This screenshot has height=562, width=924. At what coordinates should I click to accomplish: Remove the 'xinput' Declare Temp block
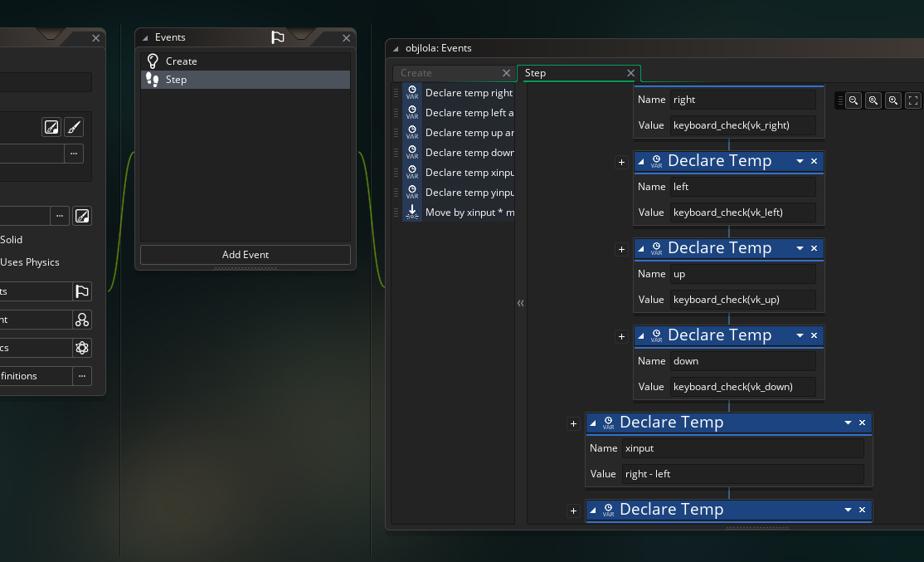pyautogui.click(x=862, y=423)
